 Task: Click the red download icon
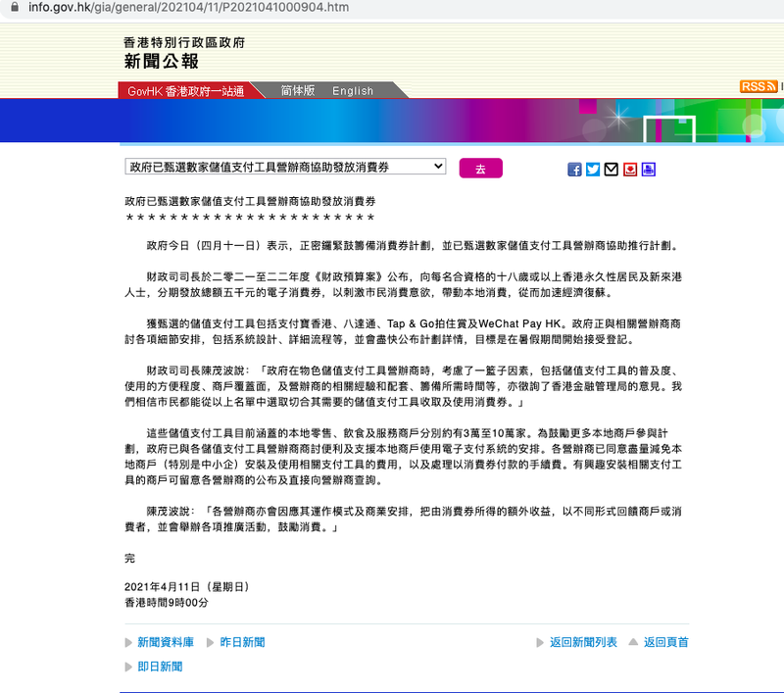click(x=630, y=170)
